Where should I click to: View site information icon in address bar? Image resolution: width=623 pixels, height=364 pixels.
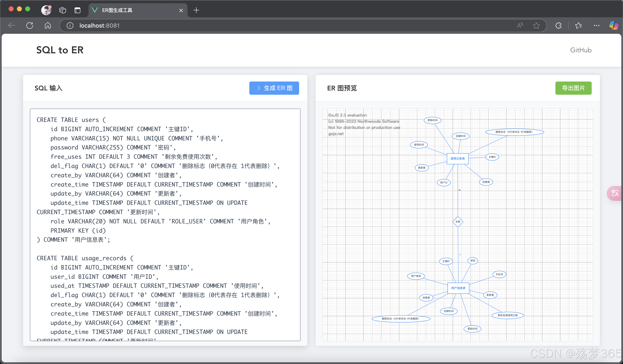pyautogui.click(x=70, y=26)
